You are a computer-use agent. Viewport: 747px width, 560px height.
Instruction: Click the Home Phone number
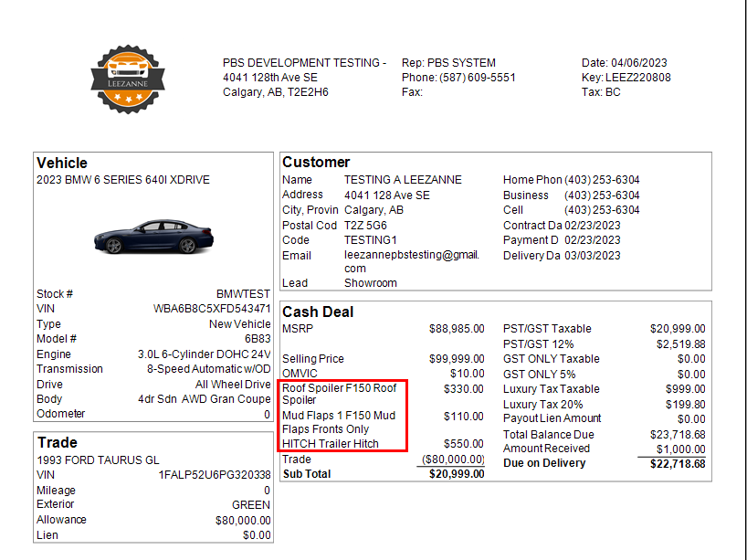[x=602, y=180]
